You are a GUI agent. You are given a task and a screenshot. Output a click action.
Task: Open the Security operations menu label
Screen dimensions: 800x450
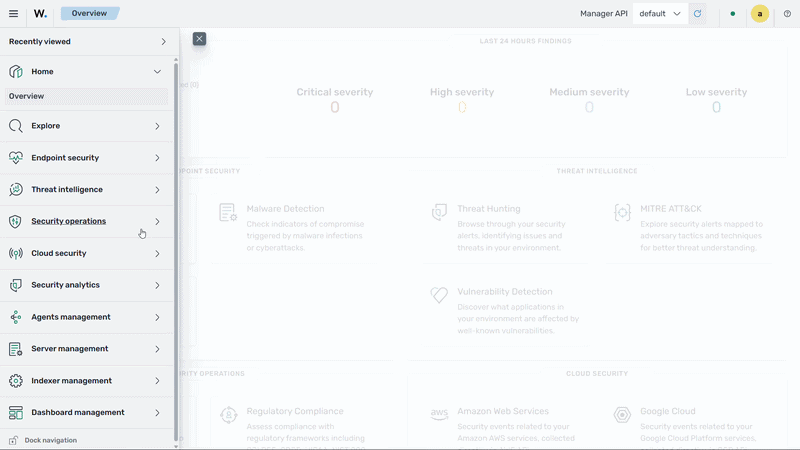coord(68,221)
